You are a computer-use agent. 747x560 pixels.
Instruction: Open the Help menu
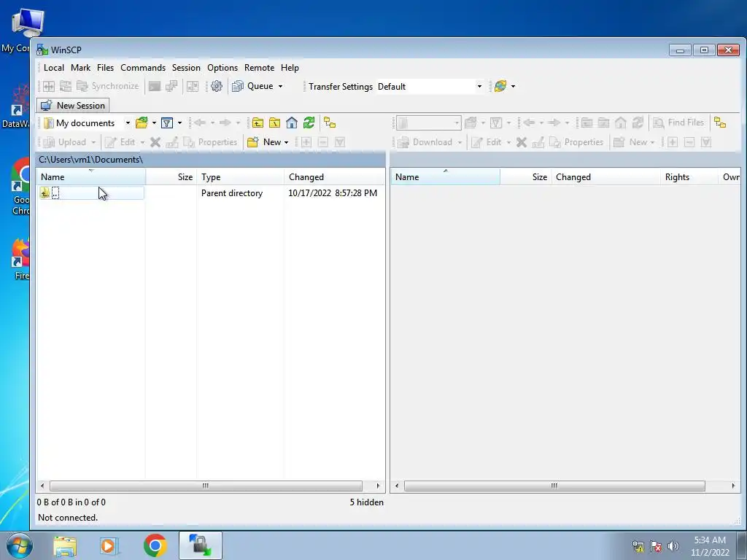click(290, 68)
